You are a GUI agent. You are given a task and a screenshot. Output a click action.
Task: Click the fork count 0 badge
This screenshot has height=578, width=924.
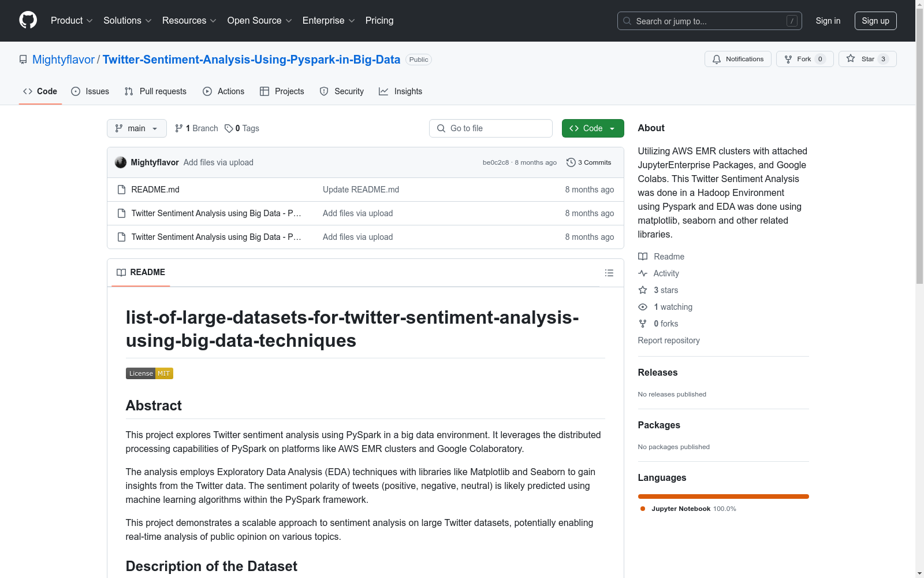[820, 59]
